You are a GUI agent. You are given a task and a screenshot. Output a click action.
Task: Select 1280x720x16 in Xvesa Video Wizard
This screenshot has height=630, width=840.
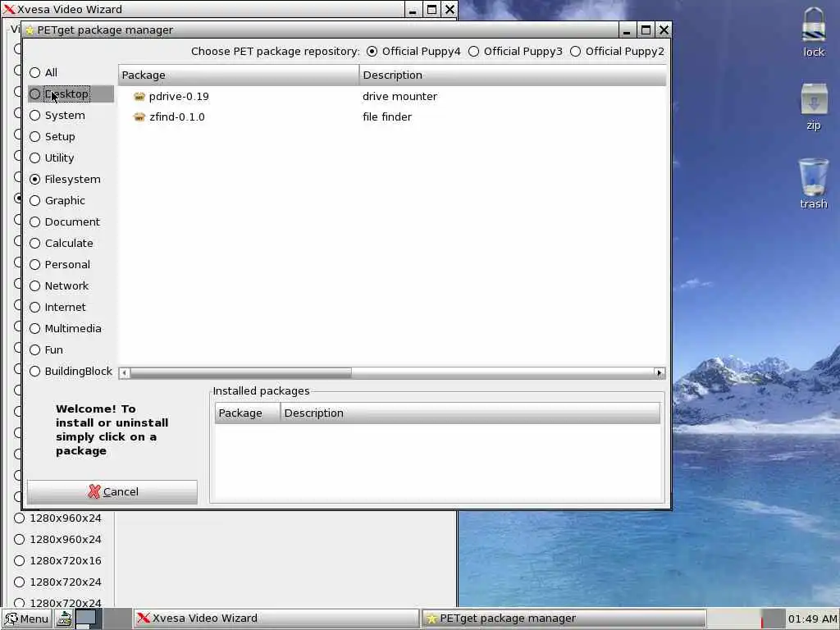click(x=58, y=561)
